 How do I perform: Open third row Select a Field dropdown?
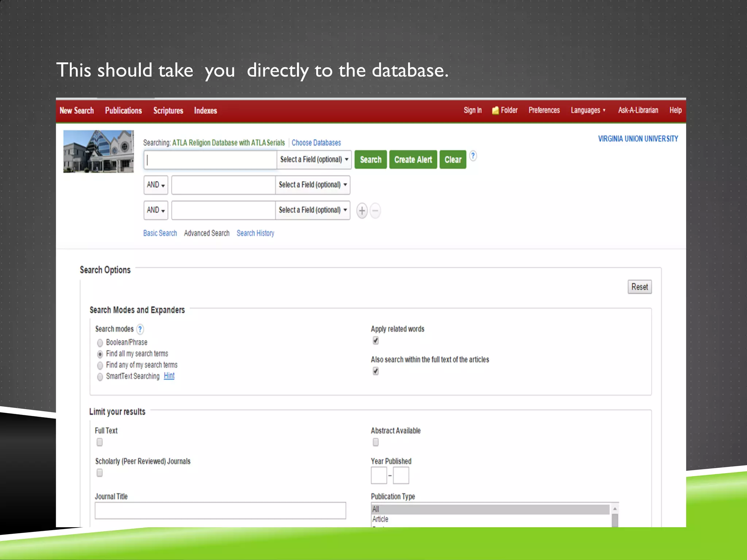[x=313, y=210]
